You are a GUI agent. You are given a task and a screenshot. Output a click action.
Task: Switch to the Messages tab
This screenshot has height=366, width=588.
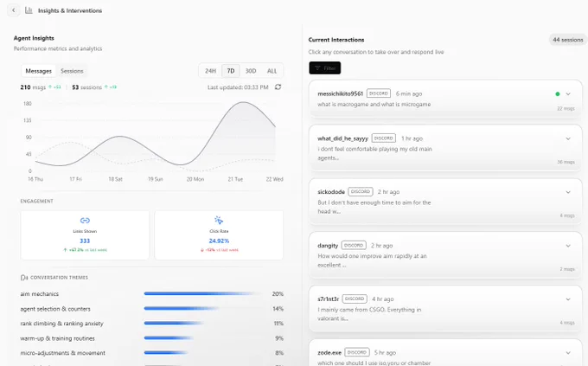[38, 71]
